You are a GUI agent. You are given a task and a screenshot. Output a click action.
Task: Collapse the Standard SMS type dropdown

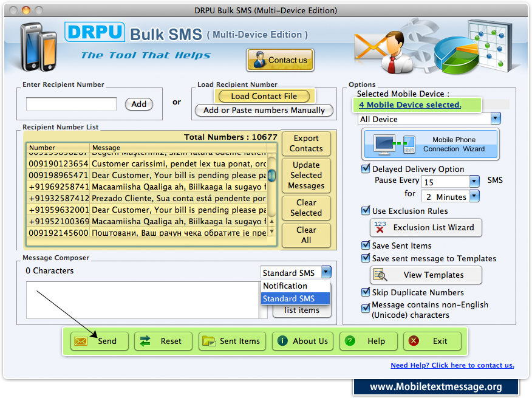coord(326,272)
